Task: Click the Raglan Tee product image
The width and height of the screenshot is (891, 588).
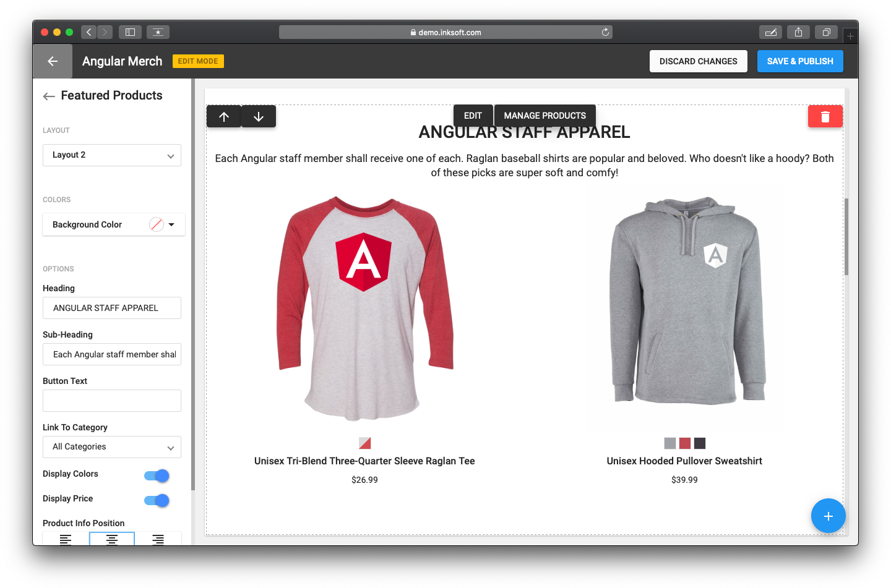Action: point(365,309)
